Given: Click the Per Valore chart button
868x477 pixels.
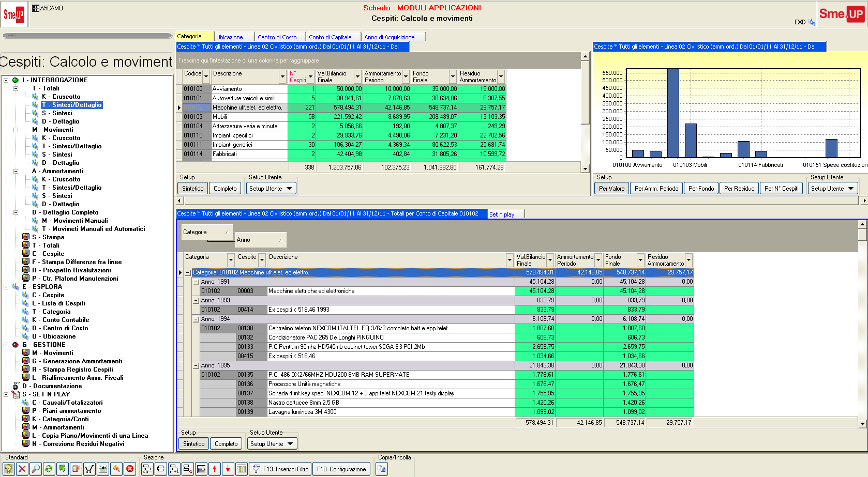Looking at the screenshot, I should coord(611,189).
